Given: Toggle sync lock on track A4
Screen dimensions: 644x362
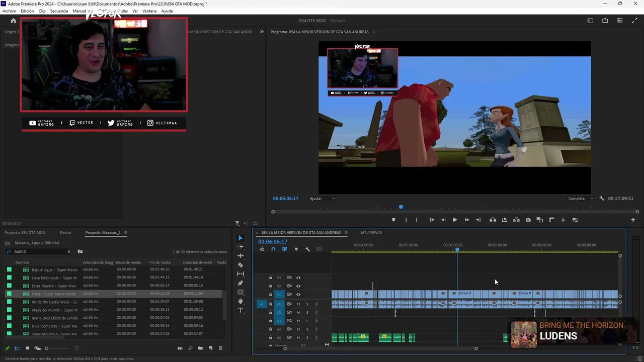Looking at the screenshot, I should click(289, 329).
